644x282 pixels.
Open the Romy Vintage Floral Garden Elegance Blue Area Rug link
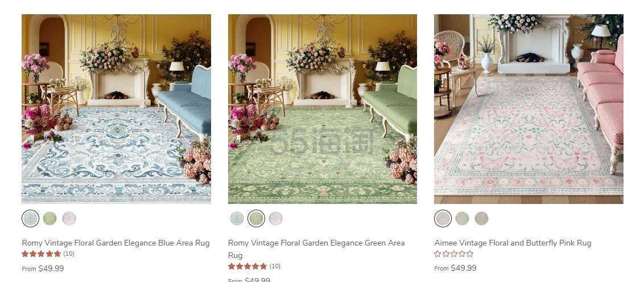[116, 243]
